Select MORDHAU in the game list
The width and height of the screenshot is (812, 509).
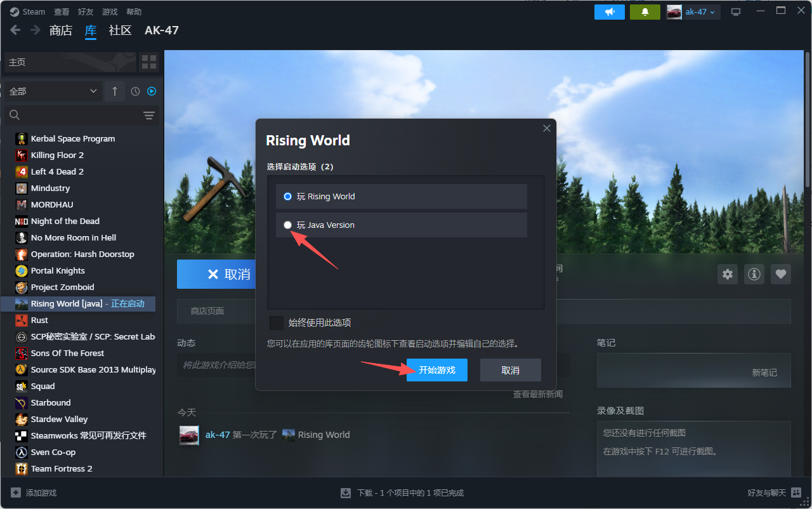52,204
